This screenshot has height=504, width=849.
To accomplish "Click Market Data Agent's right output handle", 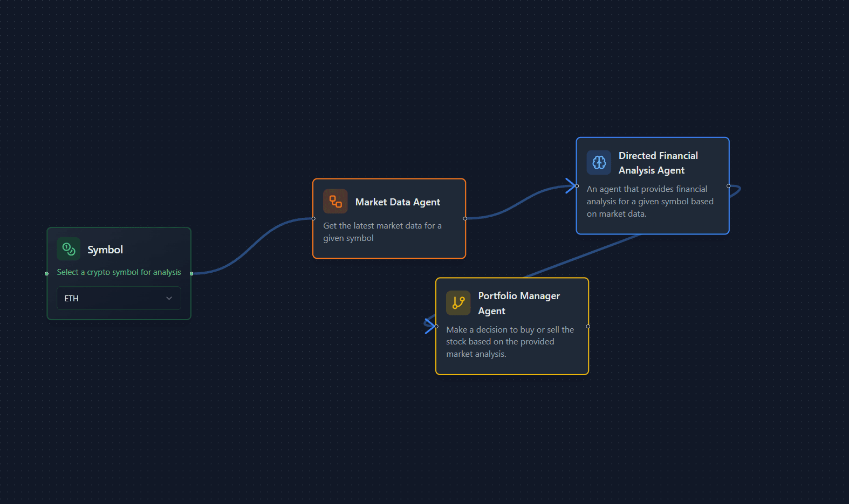I will click(465, 218).
